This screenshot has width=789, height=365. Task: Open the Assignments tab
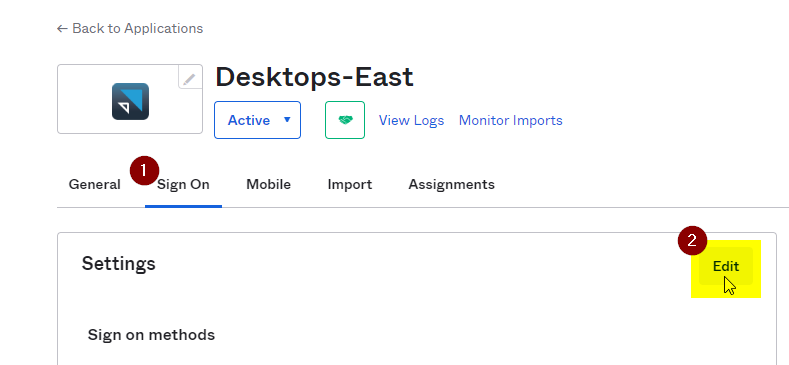click(x=451, y=184)
